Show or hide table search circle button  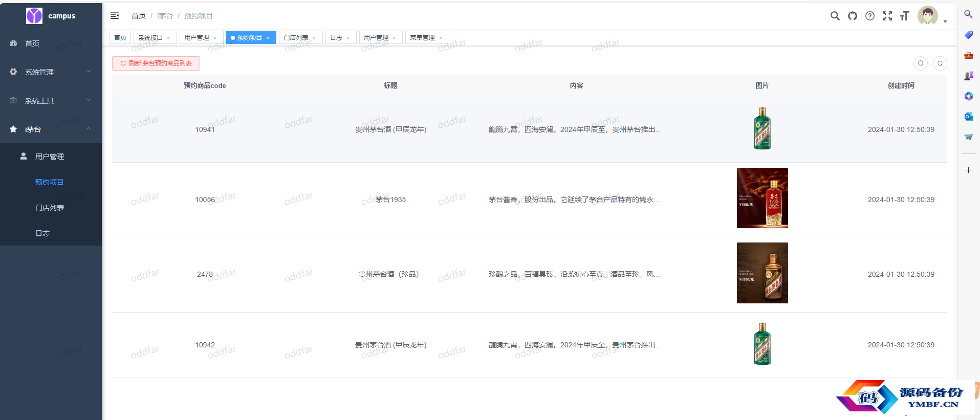click(920, 63)
